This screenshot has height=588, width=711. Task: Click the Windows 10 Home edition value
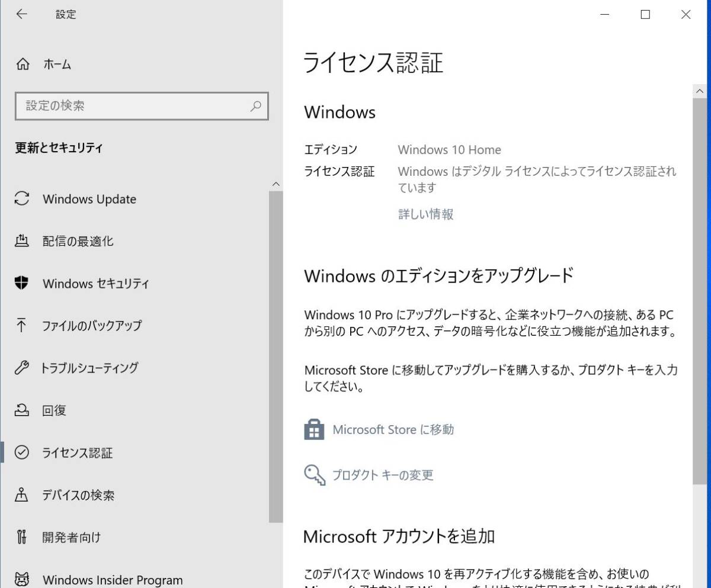[450, 150]
